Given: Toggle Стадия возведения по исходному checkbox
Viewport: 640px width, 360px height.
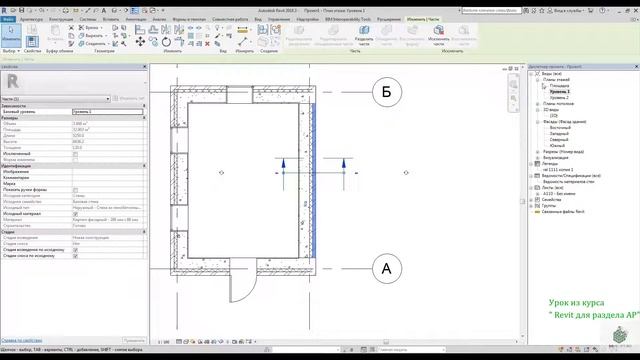Looking at the screenshot, I should pos(75,250).
